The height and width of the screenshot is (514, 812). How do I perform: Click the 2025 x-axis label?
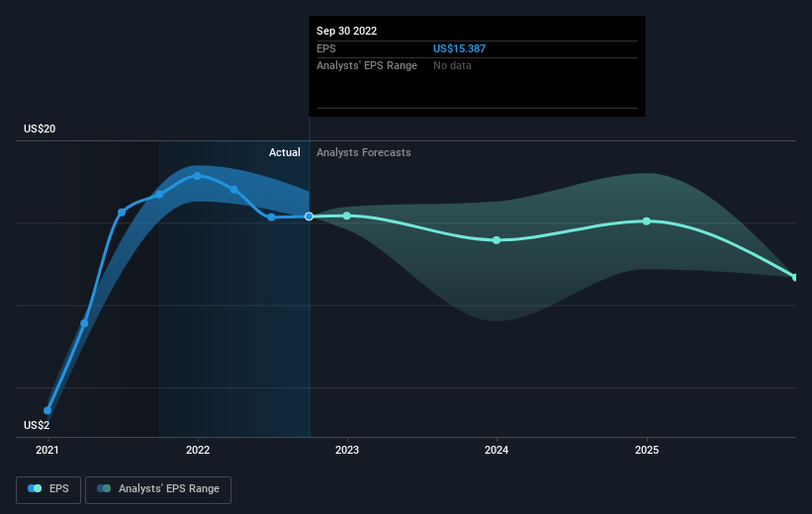(647, 450)
